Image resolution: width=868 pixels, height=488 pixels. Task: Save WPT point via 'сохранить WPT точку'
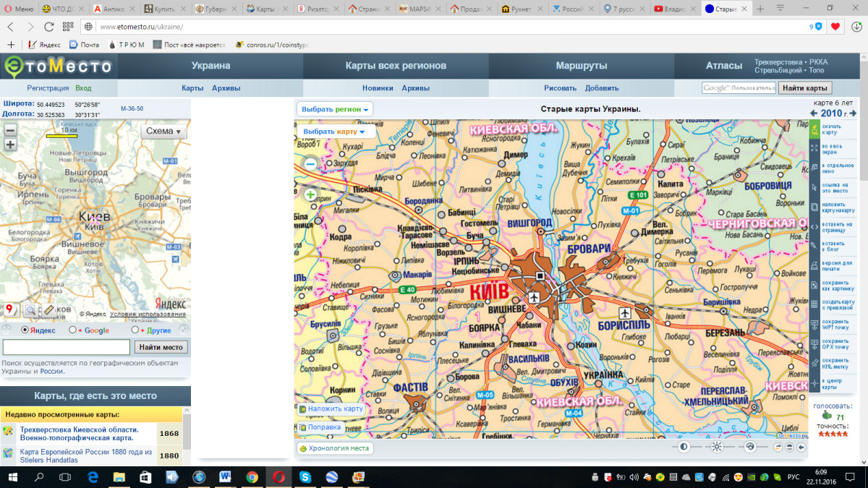click(x=814, y=324)
